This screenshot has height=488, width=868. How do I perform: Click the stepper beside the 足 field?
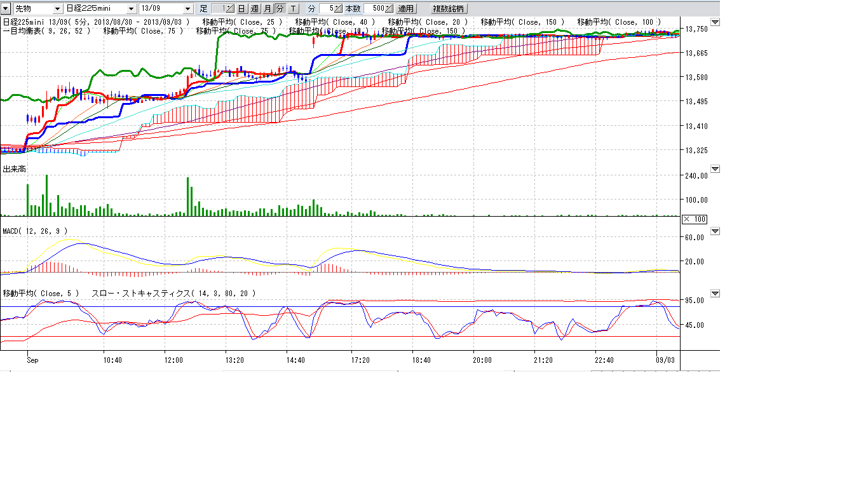click(231, 9)
